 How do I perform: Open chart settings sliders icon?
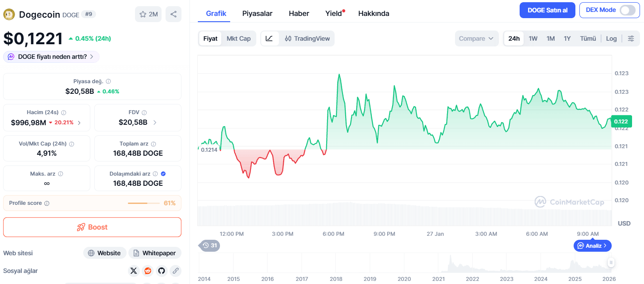(631, 38)
